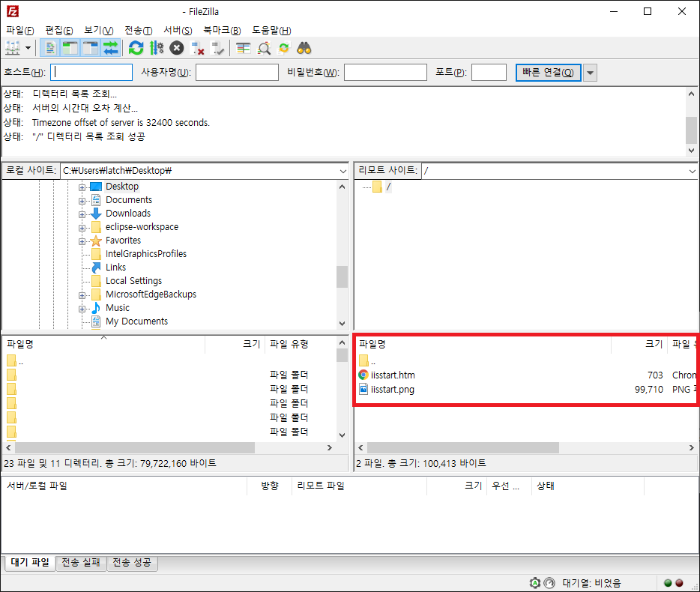Open the 편집(E) menu
This screenshot has height=592, width=700.
tap(59, 30)
